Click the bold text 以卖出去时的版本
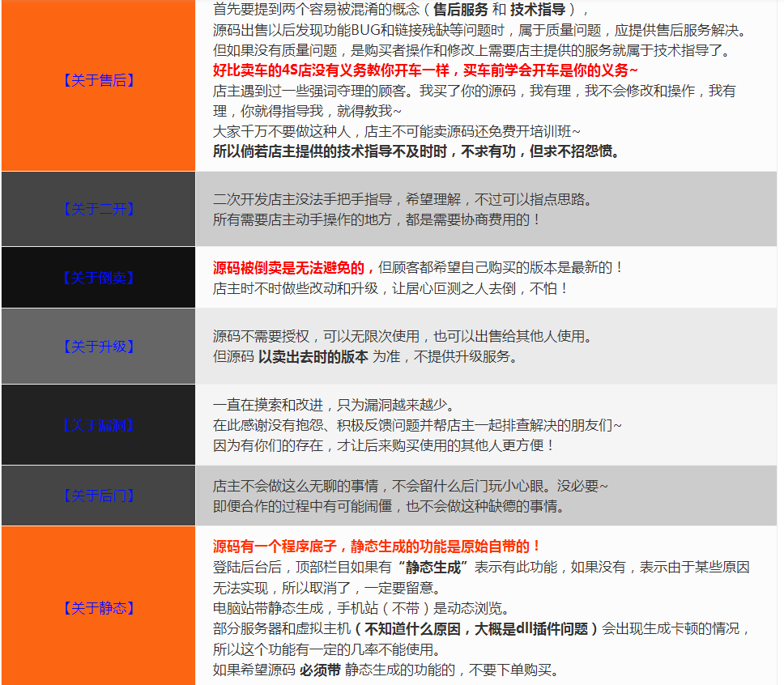Viewport: 784px width, 685px height. 313,356
